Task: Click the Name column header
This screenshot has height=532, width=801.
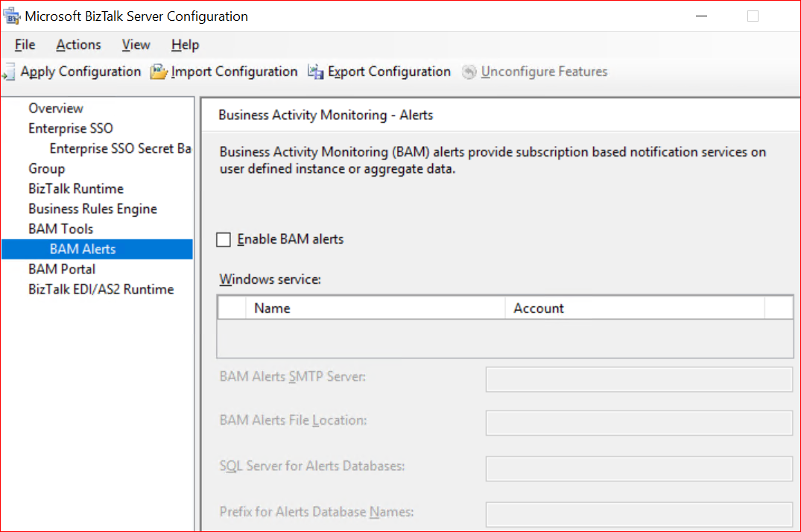Action: point(272,308)
